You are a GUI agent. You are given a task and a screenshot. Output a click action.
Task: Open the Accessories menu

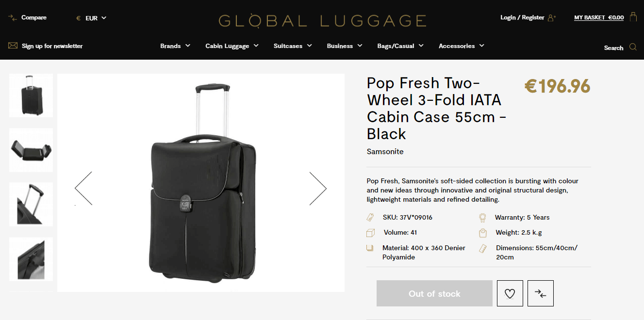point(461,46)
